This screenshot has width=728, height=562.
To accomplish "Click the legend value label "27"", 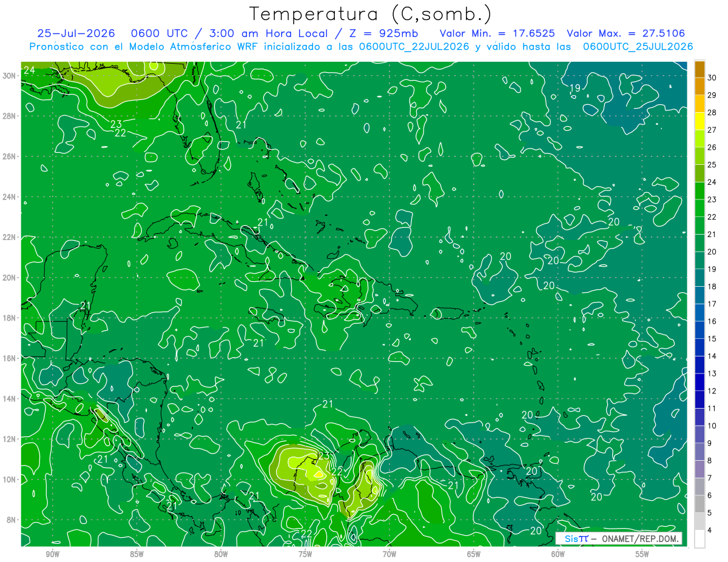I will (x=712, y=130).
